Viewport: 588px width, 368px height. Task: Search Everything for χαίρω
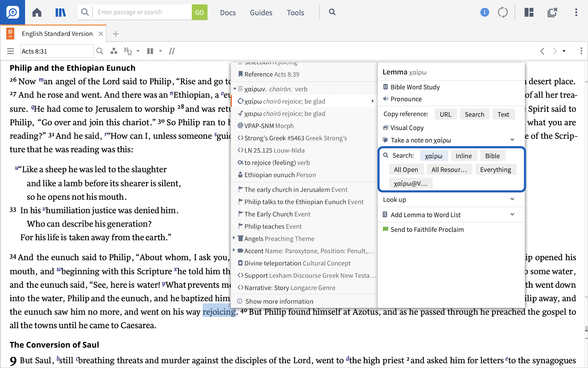(495, 169)
